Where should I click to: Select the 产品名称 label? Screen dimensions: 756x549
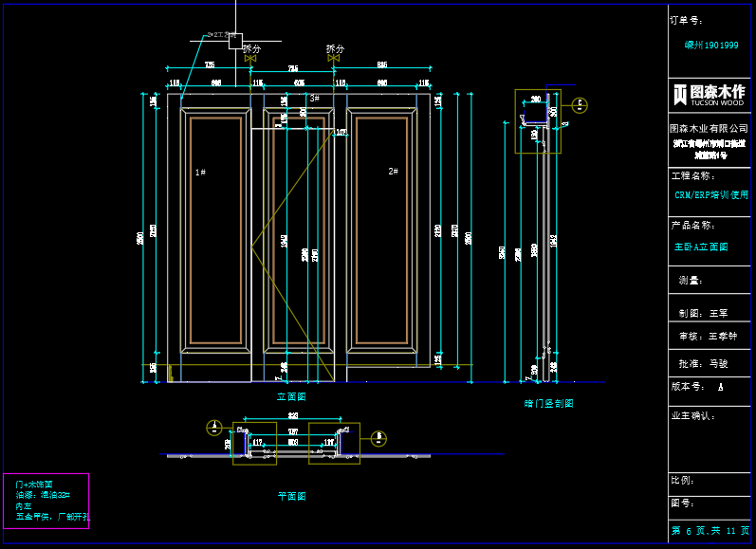[x=692, y=225]
